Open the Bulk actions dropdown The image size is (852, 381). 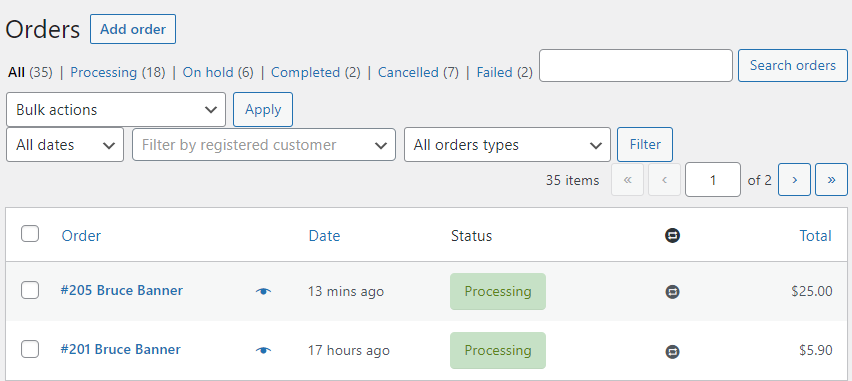click(116, 109)
